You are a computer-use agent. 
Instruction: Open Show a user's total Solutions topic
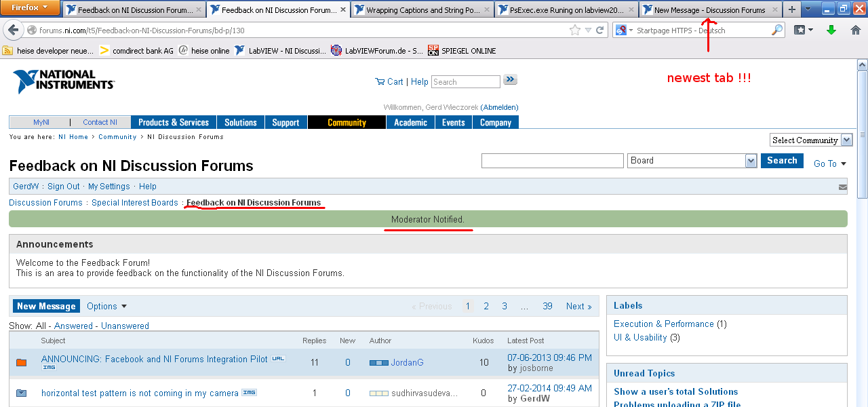point(676,391)
